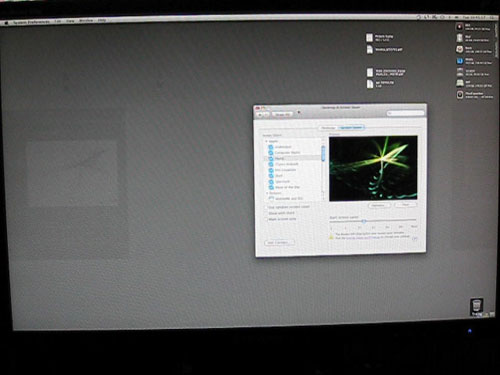Open the screen saver Options button
This screenshot has width=500, height=375.
coord(379,206)
